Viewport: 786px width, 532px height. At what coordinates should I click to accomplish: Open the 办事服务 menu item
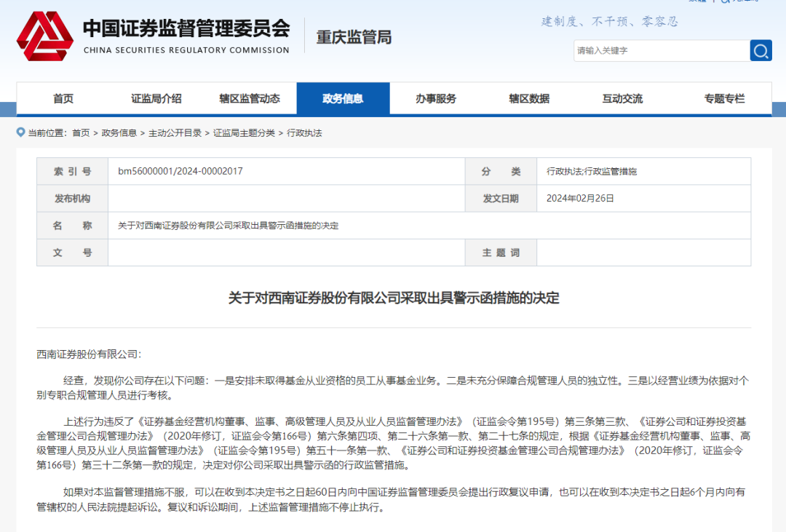436,99
